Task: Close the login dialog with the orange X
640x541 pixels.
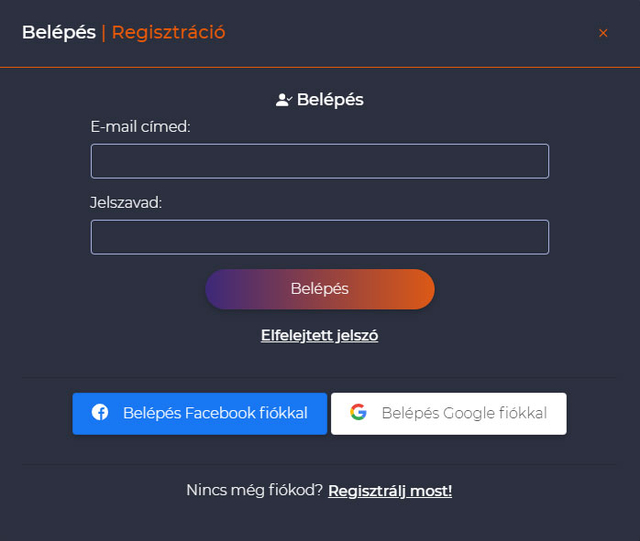Action: click(x=603, y=33)
